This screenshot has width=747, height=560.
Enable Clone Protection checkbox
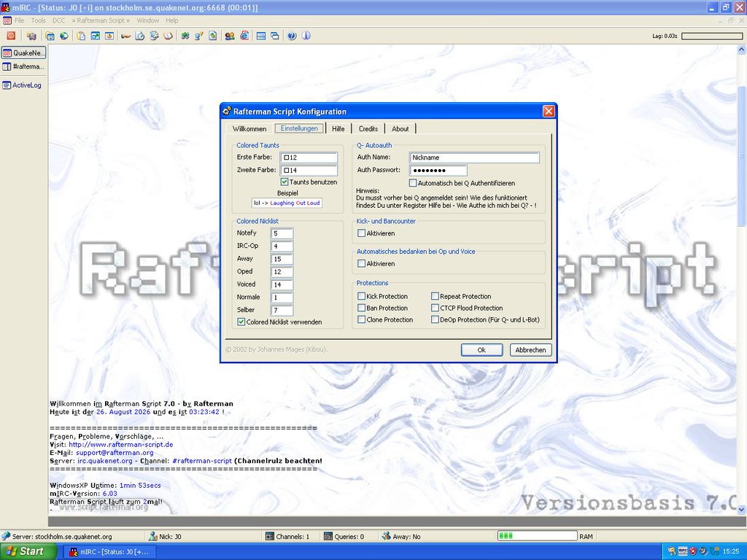click(x=361, y=319)
